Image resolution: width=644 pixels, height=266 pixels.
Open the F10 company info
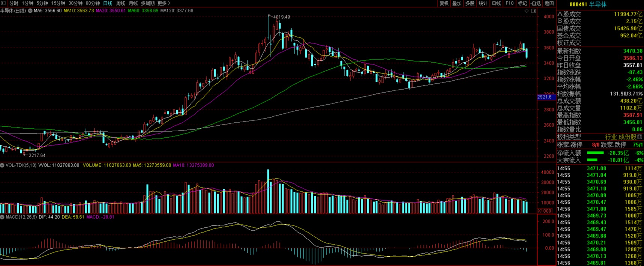509,3
